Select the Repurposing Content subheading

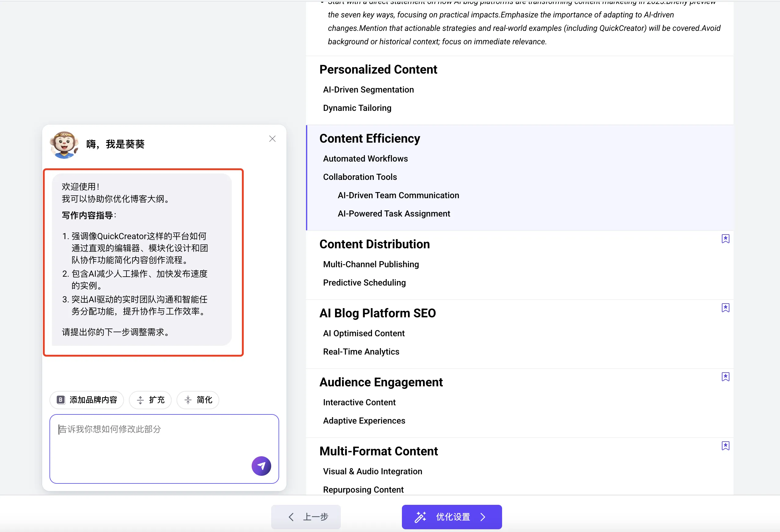[363, 490]
